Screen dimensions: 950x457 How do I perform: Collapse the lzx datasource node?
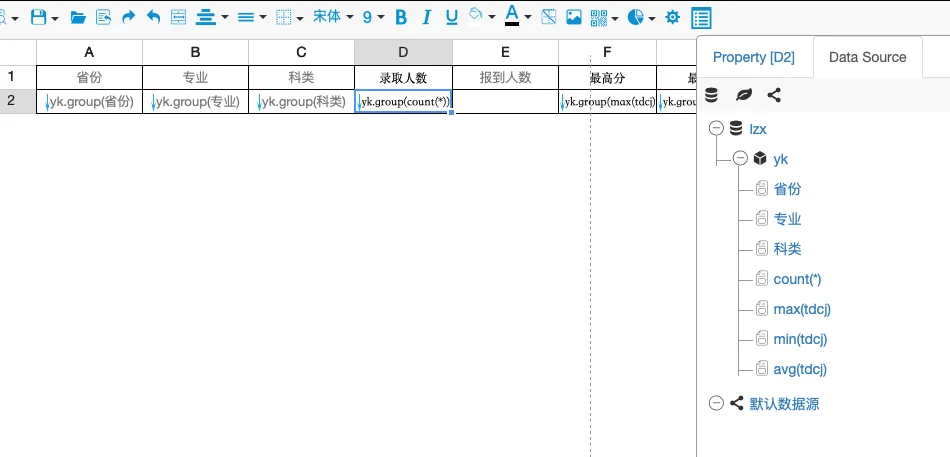point(717,128)
